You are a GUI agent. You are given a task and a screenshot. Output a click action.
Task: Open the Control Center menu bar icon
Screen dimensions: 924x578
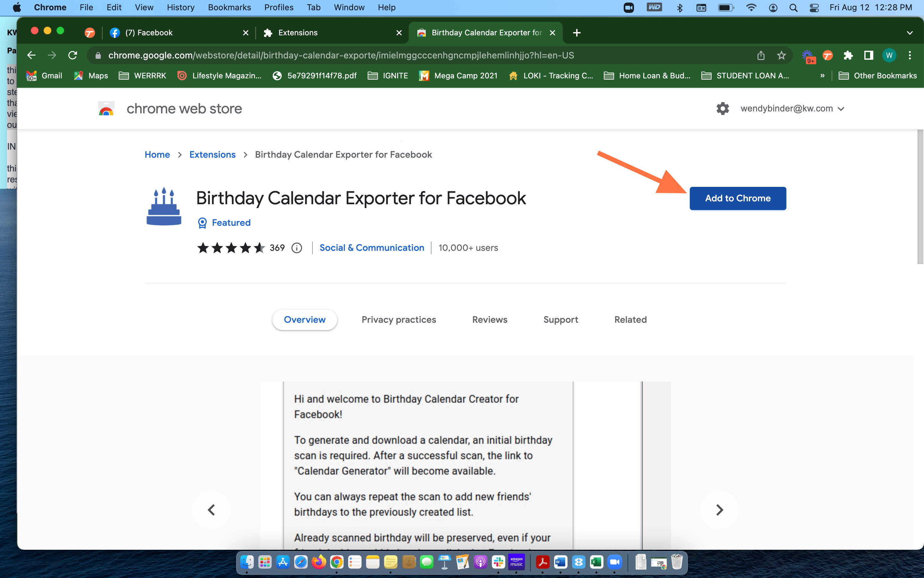(x=814, y=8)
